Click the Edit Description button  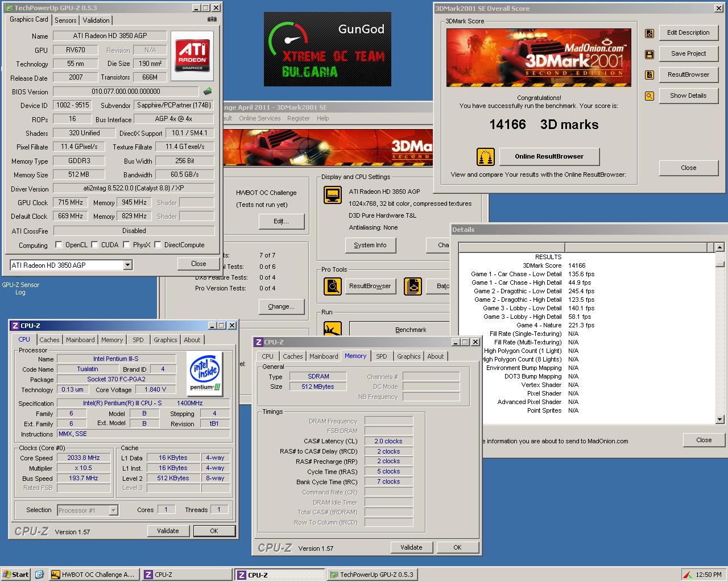pyautogui.click(x=688, y=32)
